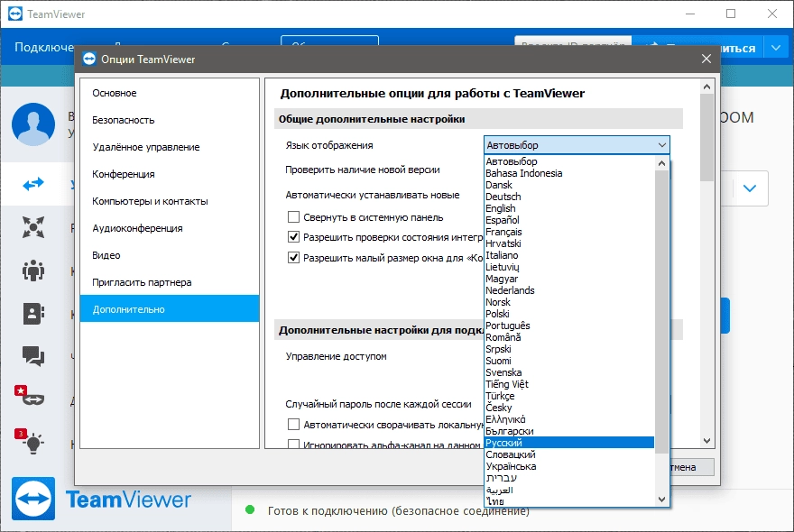Click the green connection status indicator
Image resolution: width=794 pixels, height=532 pixels.
coord(250,509)
